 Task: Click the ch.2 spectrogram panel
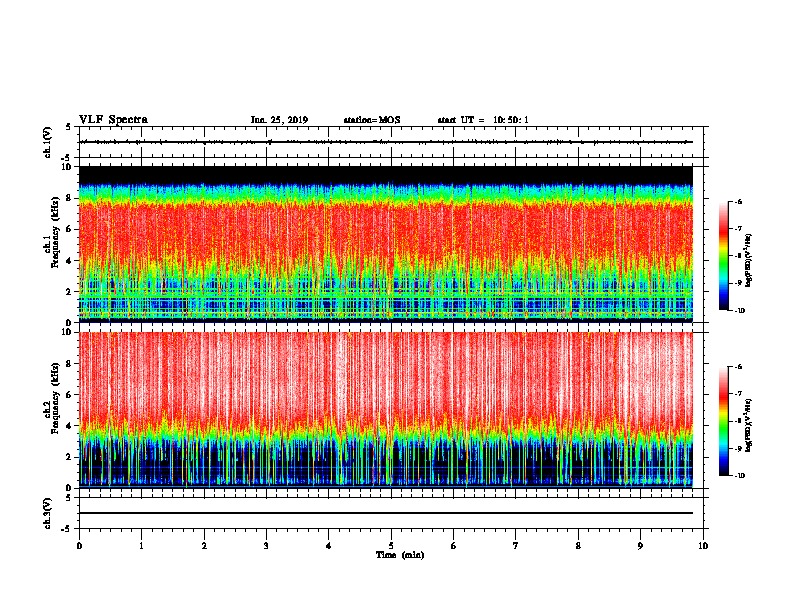386,410
